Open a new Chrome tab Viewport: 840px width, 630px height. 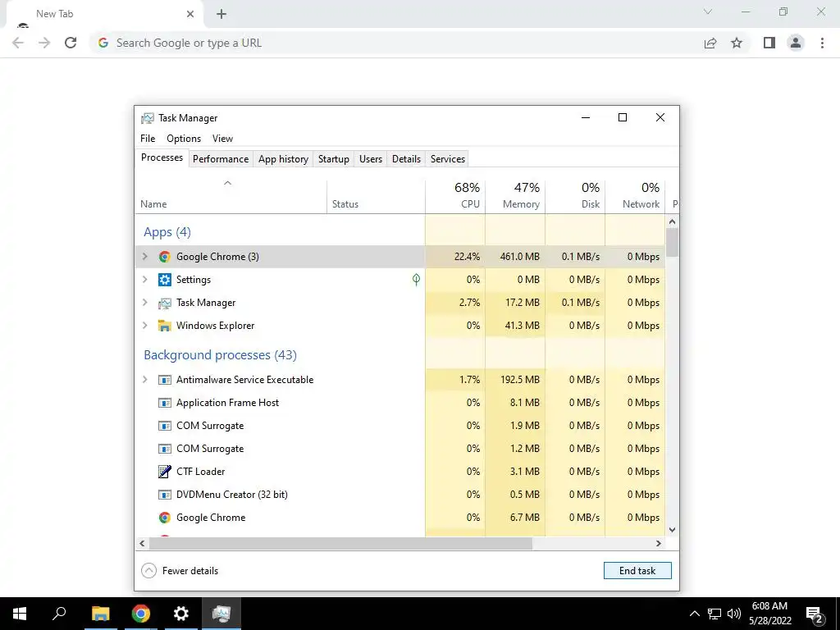pyautogui.click(x=221, y=14)
